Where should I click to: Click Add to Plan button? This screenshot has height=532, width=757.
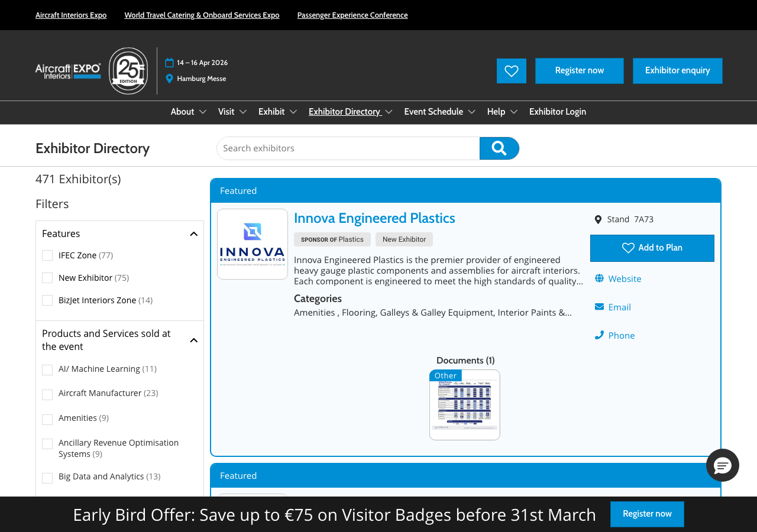[652, 248]
